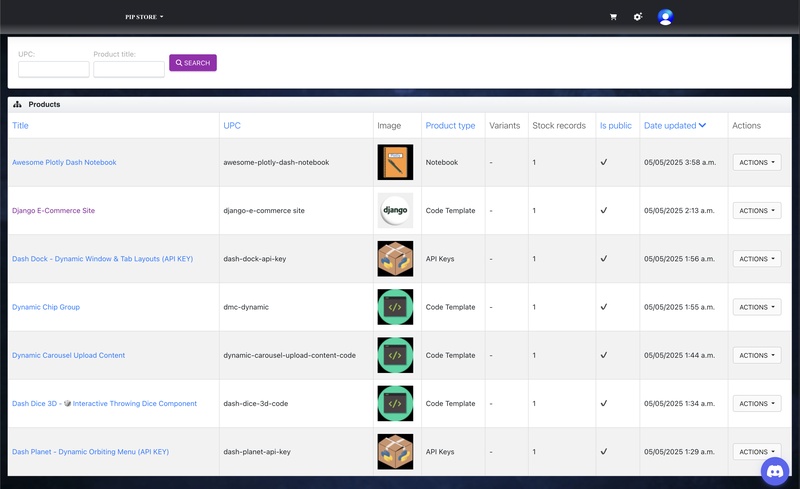The height and width of the screenshot is (489, 800).
Task: Open the Discord chat bubble
Action: coord(774,471)
